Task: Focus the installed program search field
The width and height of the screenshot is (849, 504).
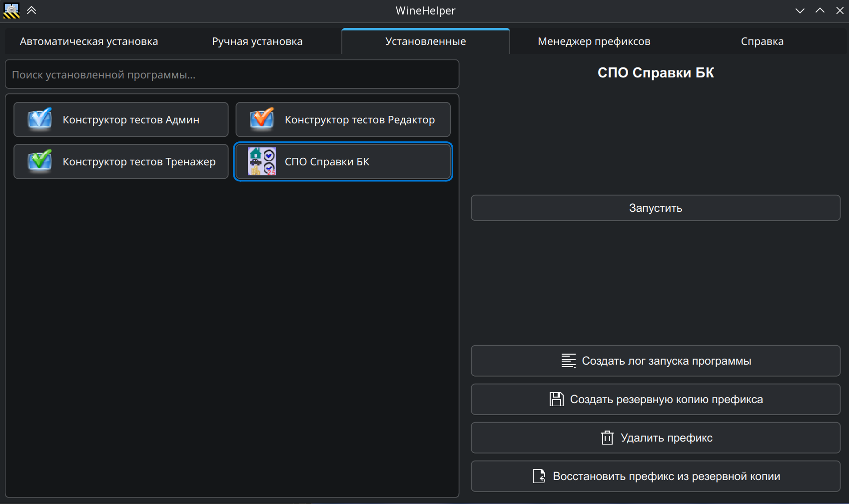Action: coord(232,75)
